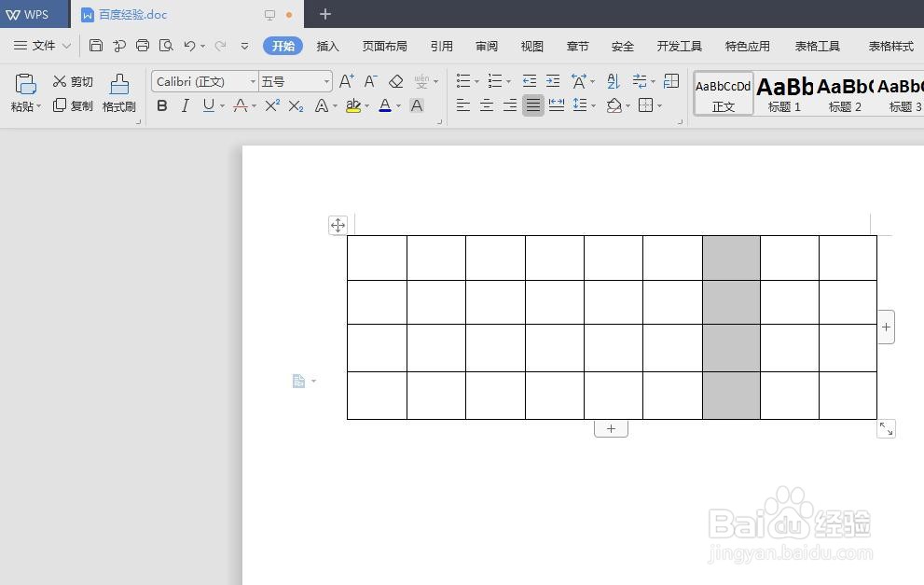Expand the numbering style dropdown arrow
The height and width of the screenshot is (585, 924).
[508, 81]
